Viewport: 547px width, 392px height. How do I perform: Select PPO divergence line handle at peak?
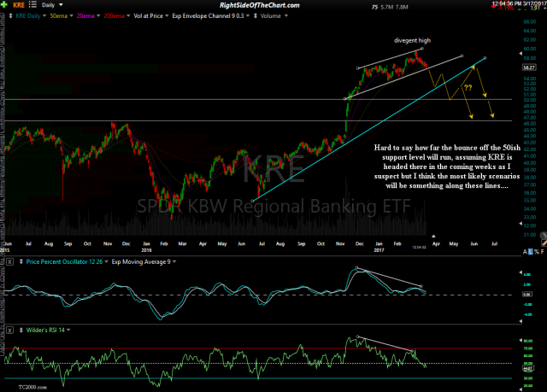356,267
